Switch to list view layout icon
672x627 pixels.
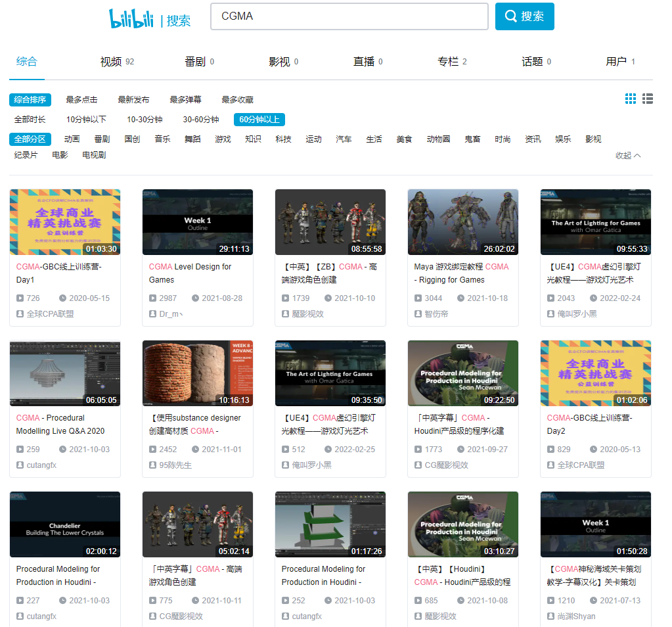point(648,99)
